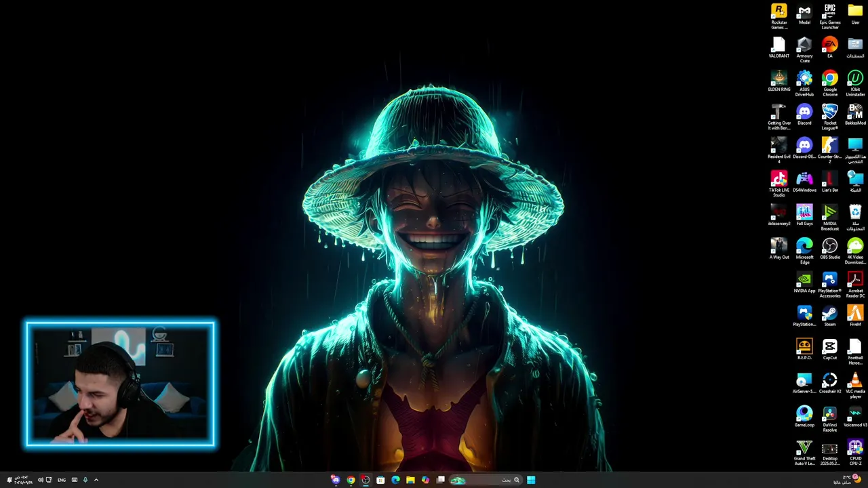This screenshot has width=868, height=488.
Task: Click the Windows Start button in taskbar
Action: tap(531, 480)
